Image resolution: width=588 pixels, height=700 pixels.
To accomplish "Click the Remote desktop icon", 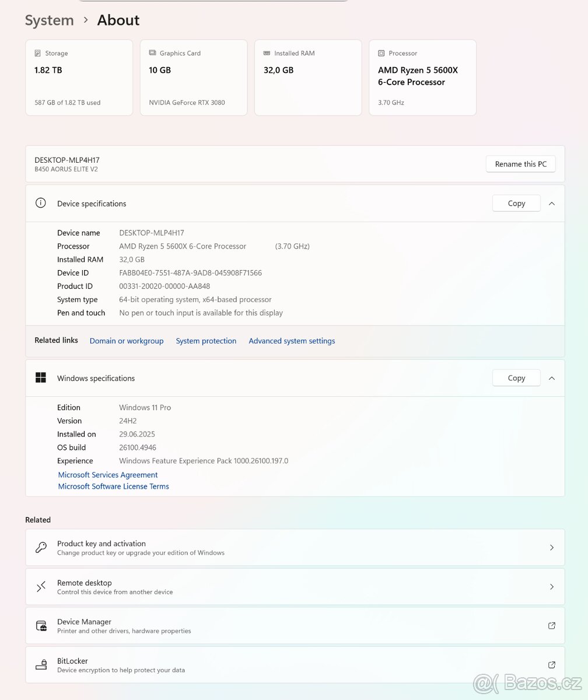I will (41, 586).
